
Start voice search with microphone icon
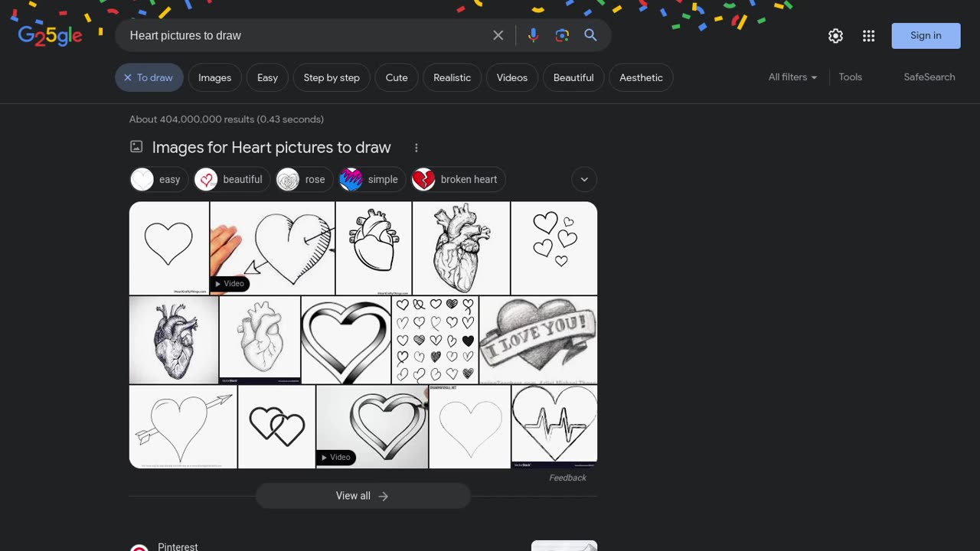tap(533, 35)
